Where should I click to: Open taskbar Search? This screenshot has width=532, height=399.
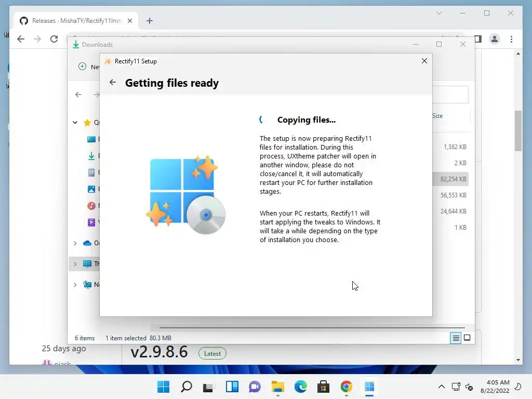click(187, 387)
